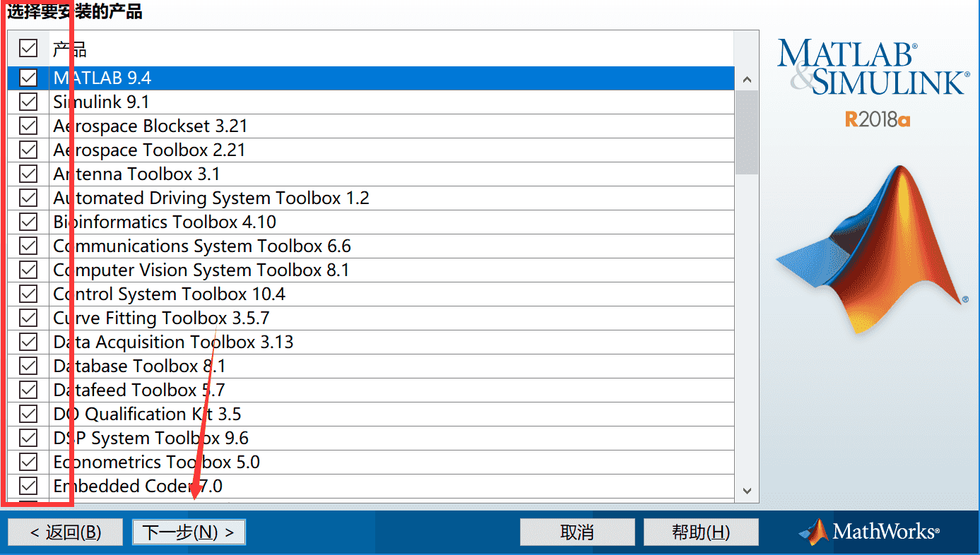Click the 产品 column header text
Viewport: 980px width, 555px height.
(70, 49)
